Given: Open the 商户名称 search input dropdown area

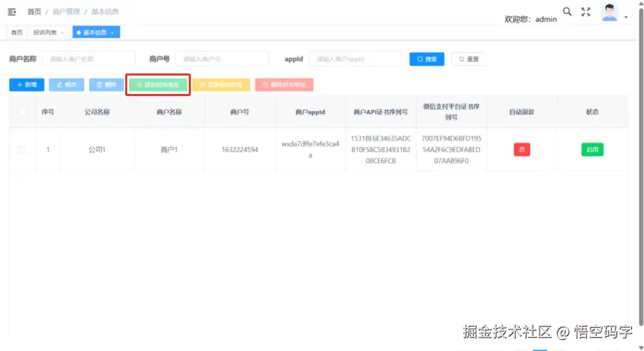Looking at the screenshot, I should click(88, 58).
